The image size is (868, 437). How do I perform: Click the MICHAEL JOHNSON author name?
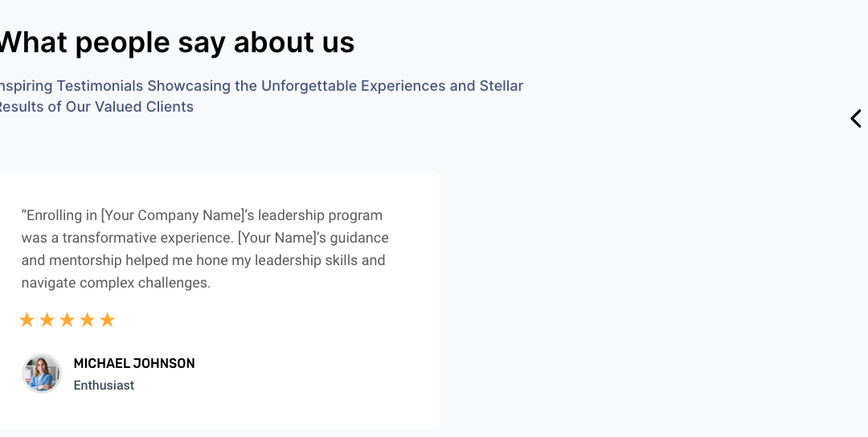click(134, 364)
